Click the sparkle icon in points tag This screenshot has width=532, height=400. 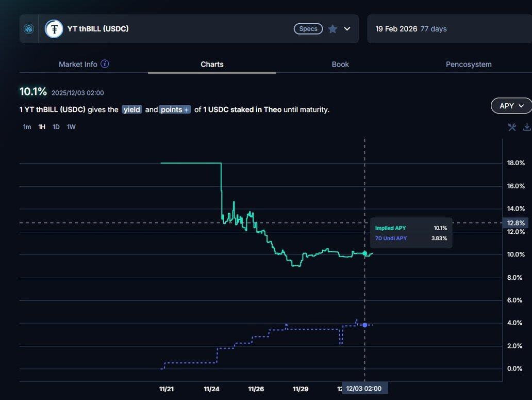pos(186,110)
